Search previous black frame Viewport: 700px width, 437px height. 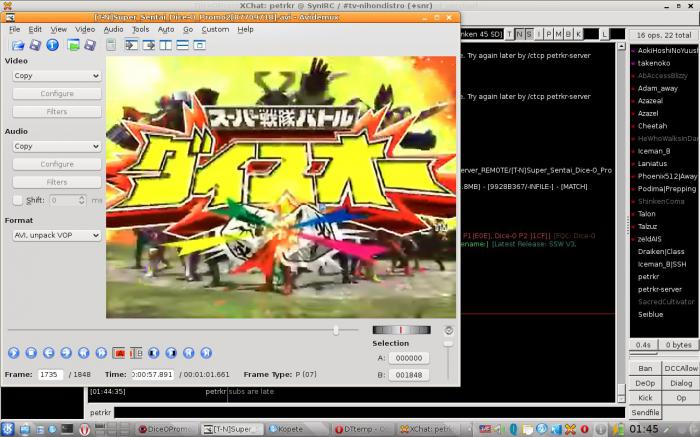154,353
